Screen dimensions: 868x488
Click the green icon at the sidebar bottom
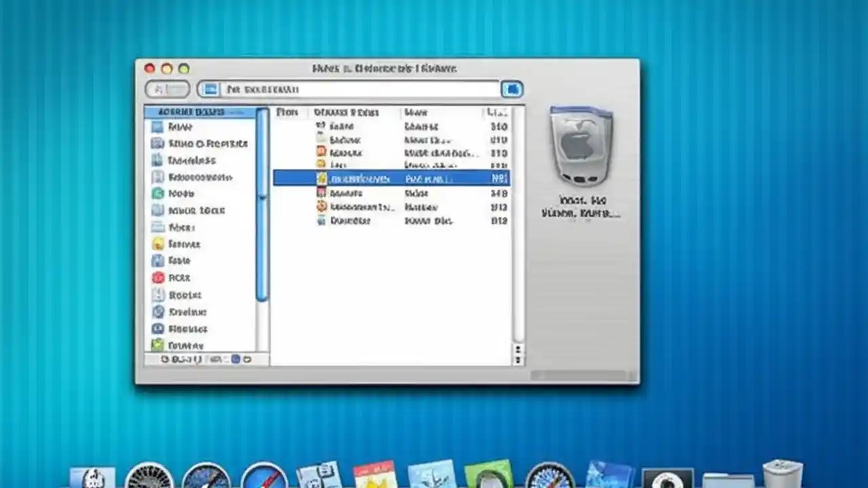click(x=159, y=345)
